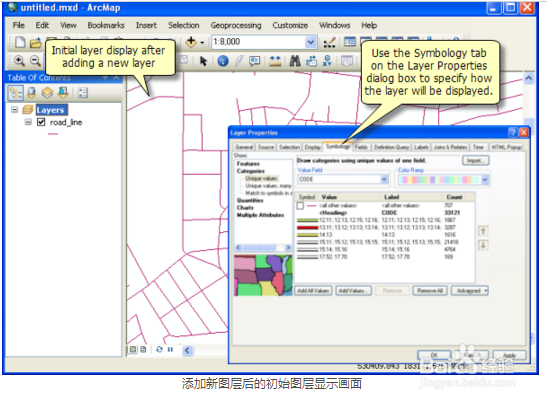Open the Color Ramp dropdown arrow
Viewport: 547px width, 402px height.
[x=485, y=180]
